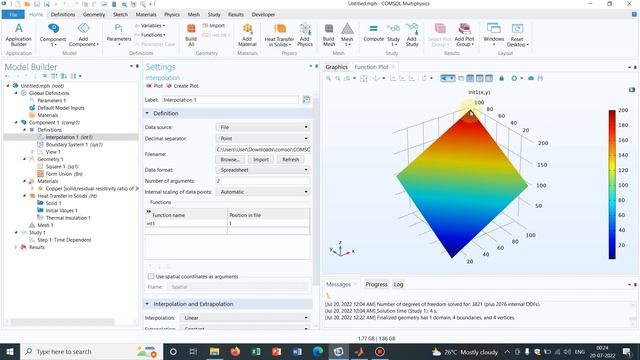Viewport: 640px width, 360px height.
Task: Click Create Plot in Settings
Action: tap(182, 86)
